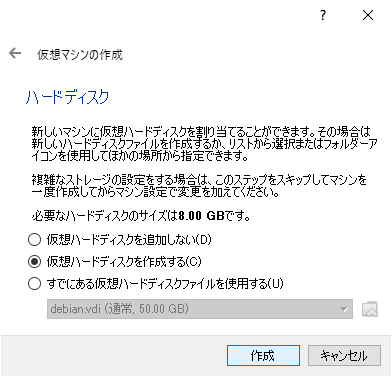This screenshot has height=377, width=392.
Task: Close the 仮想マシンの作成 dialog with X
Action: pyautogui.click(x=368, y=15)
